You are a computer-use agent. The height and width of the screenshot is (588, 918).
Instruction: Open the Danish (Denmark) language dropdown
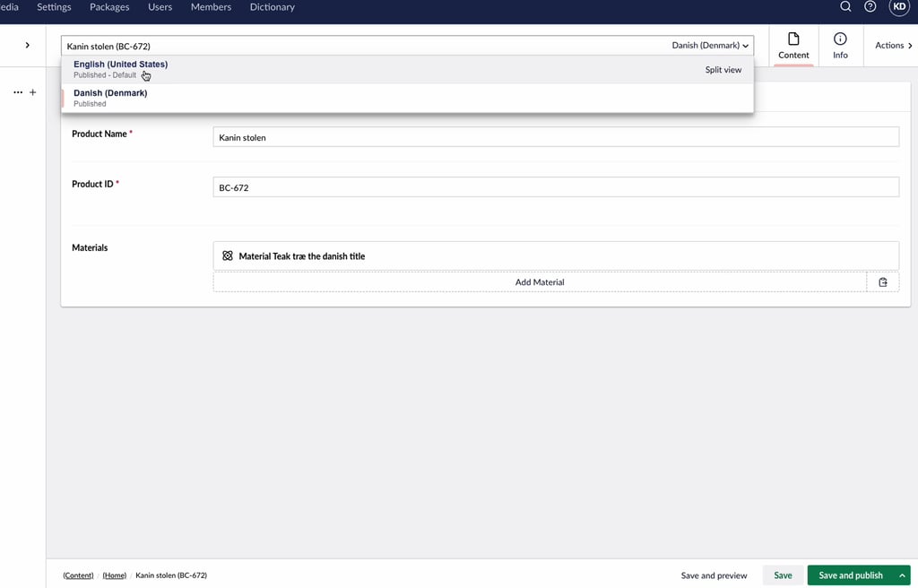click(706, 46)
